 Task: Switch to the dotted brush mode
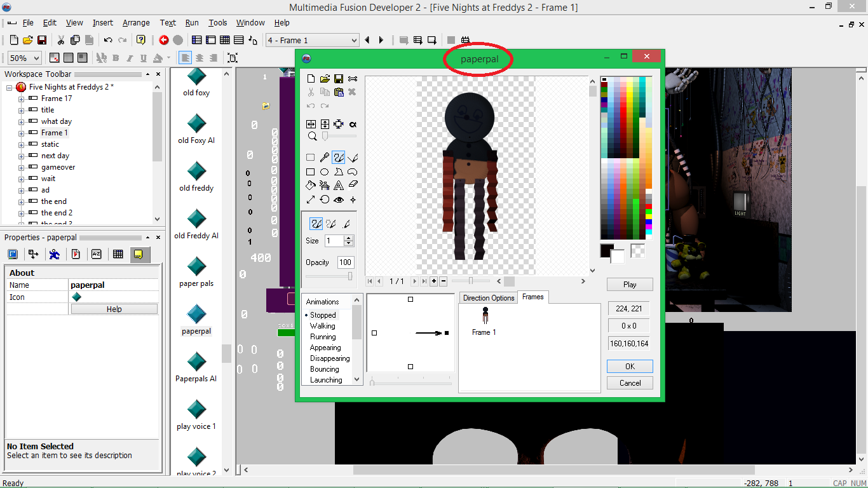coord(330,224)
